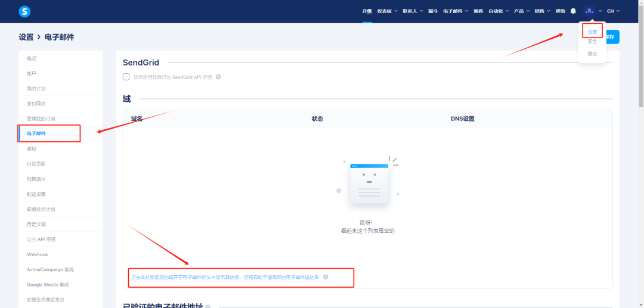The image size is (644, 308).
Task: Click the user profile avatar
Action: pos(589,11)
